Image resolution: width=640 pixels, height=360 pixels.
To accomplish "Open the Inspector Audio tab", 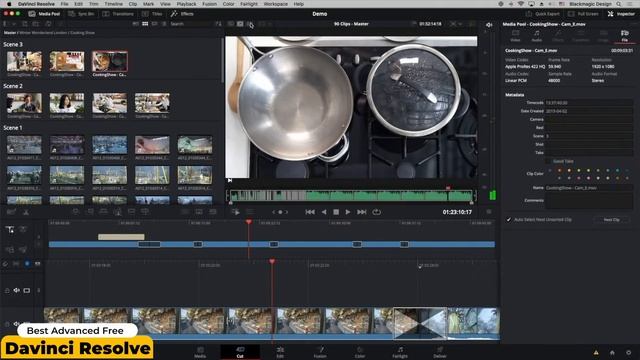I will pos(537,36).
